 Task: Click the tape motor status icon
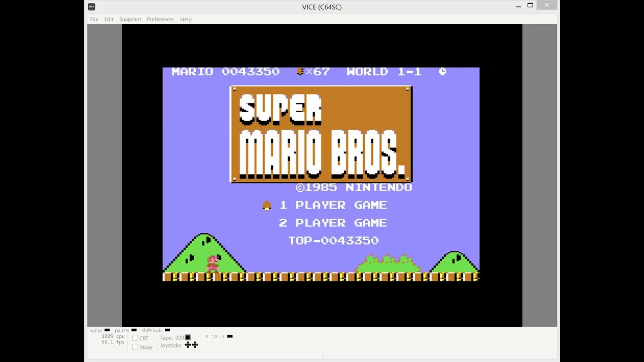click(x=188, y=337)
